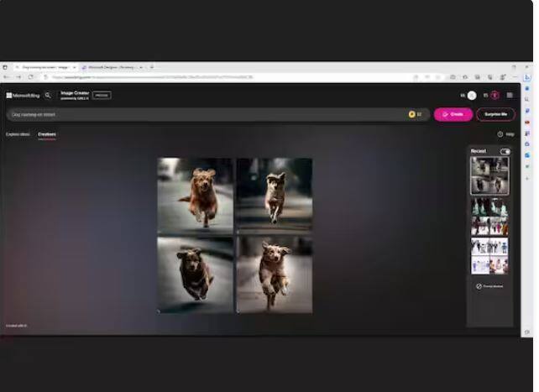Image resolution: width=539 pixels, height=392 pixels.
Task: Open the hamburger menu icon
Action: (x=510, y=96)
